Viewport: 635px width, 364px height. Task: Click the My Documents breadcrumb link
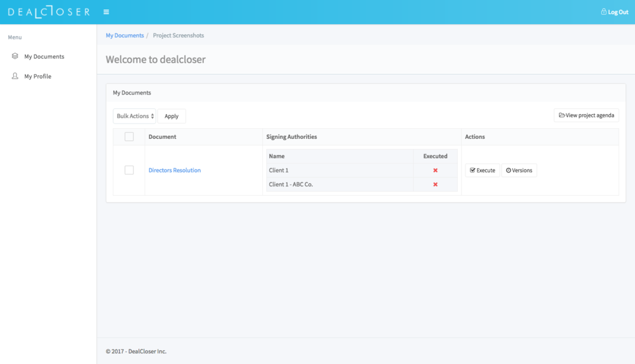[x=124, y=35]
